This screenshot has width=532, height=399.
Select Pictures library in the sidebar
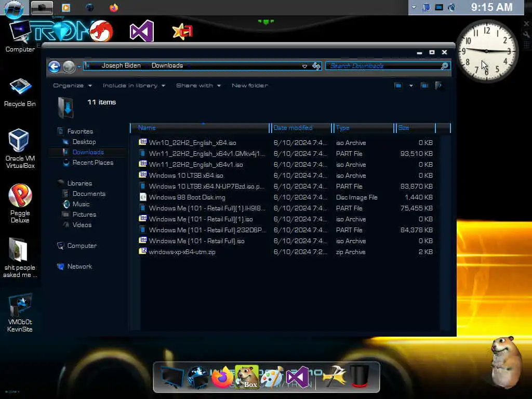[84, 215]
